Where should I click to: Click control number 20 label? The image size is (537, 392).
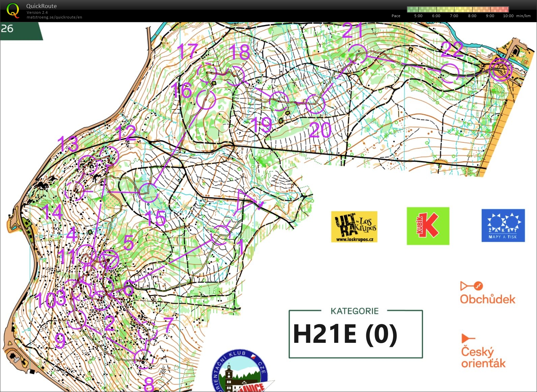click(x=320, y=130)
